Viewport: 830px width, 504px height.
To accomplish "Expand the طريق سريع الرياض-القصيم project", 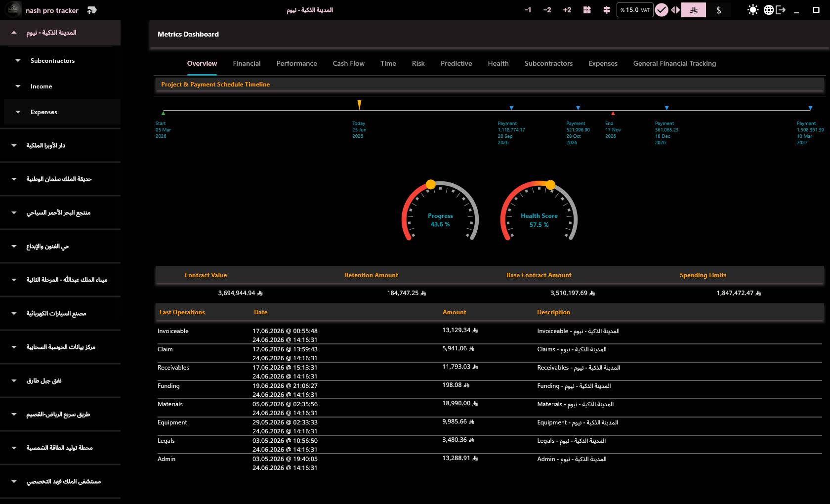I will point(60,414).
